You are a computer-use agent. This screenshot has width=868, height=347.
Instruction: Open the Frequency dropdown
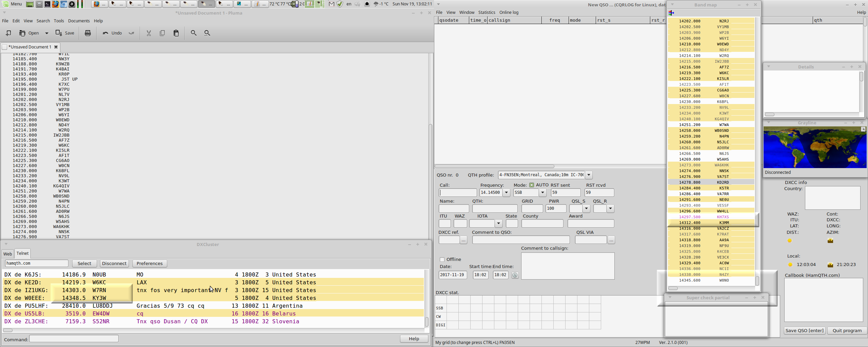507,192
